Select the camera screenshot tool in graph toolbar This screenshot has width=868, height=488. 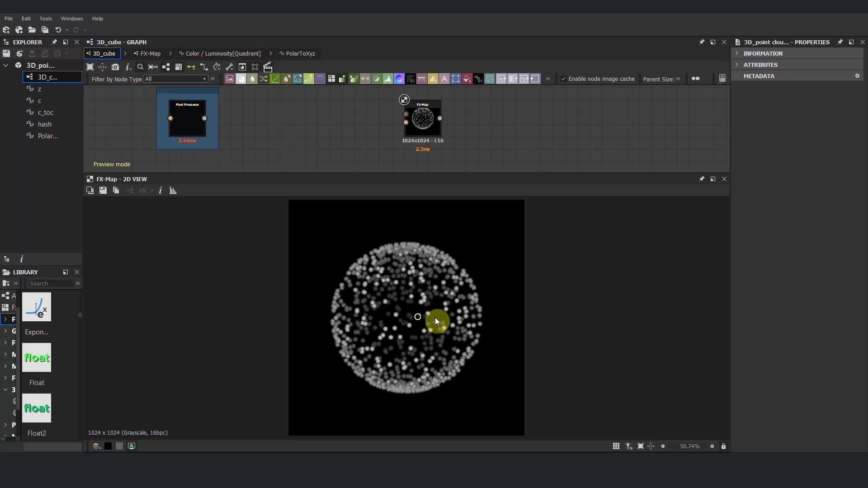(x=115, y=67)
